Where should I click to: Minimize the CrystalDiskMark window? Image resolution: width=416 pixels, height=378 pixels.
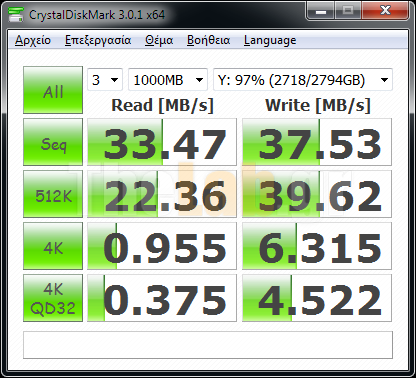tap(321, 11)
